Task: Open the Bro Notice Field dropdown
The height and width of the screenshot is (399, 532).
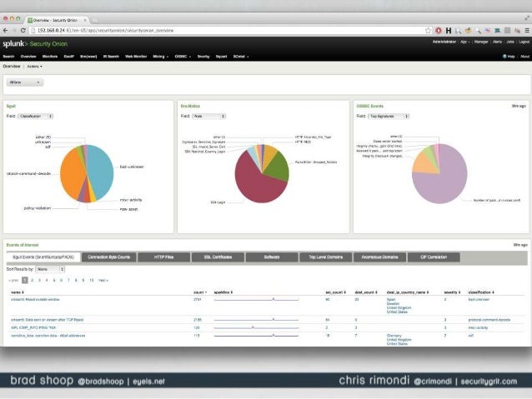Action: coord(209,117)
